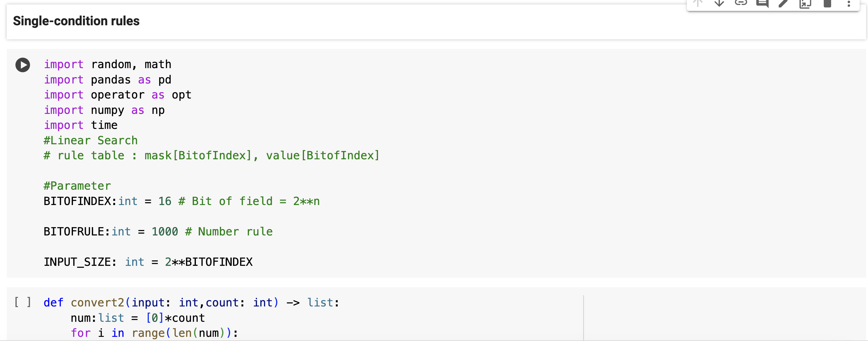Image resolution: width=868 pixels, height=341 pixels.
Task: Move cell down with the down arrow
Action: 719,4
